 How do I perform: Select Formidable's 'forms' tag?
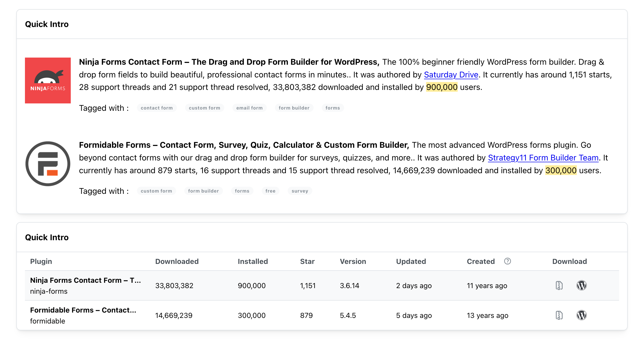click(242, 191)
